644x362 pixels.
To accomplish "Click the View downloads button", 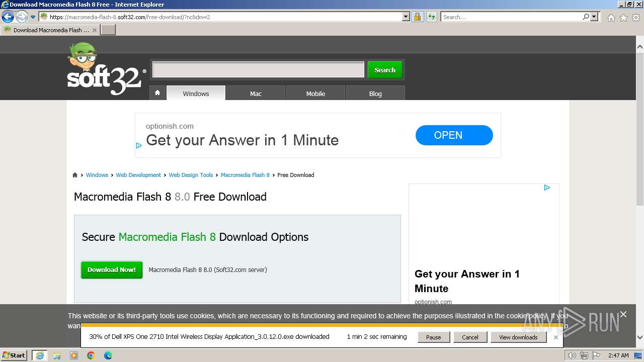I will (518, 337).
